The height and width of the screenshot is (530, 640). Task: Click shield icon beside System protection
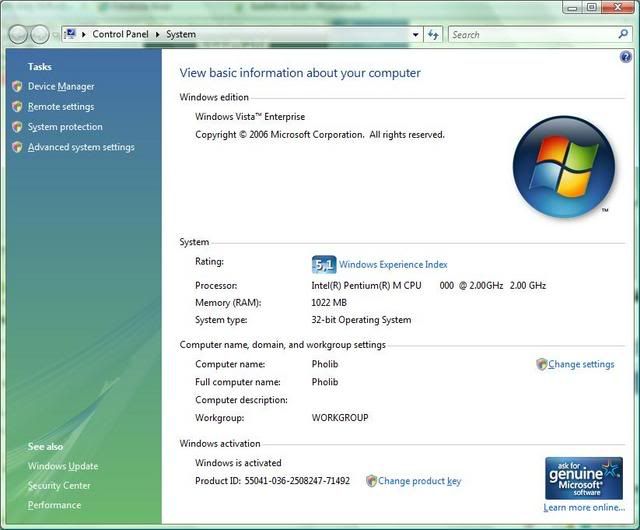17,127
